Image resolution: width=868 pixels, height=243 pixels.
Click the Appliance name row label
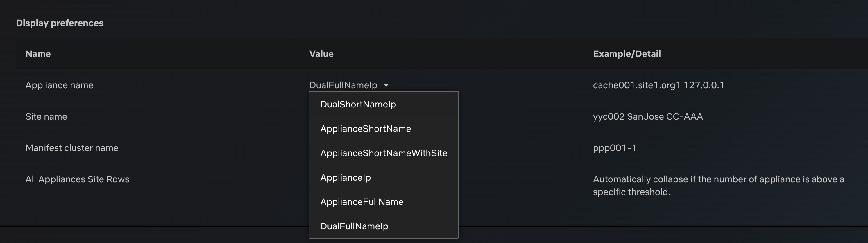pyautogui.click(x=59, y=85)
